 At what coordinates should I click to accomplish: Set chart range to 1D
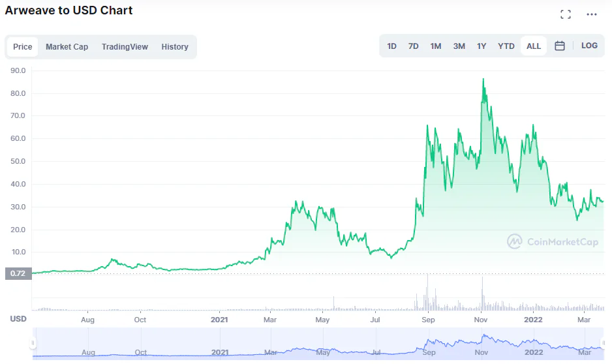(x=392, y=46)
